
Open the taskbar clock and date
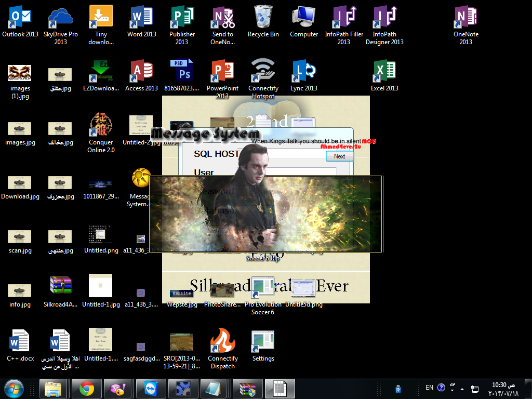coord(503,389)
